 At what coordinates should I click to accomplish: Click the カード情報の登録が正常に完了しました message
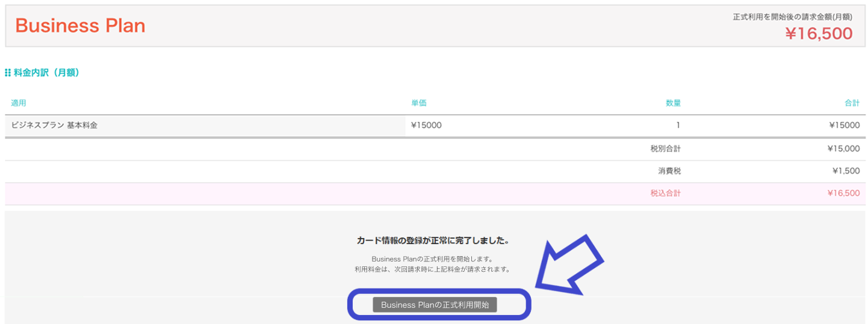[433, 240]
